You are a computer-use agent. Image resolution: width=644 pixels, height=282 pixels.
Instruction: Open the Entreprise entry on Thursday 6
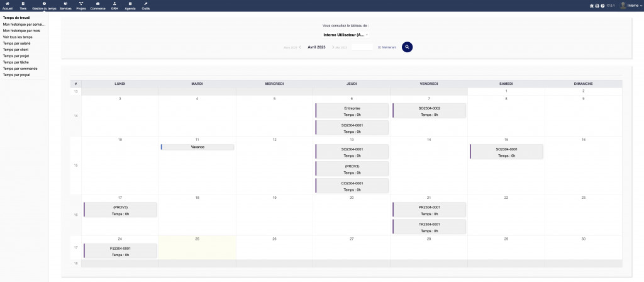tap(352, 111)
